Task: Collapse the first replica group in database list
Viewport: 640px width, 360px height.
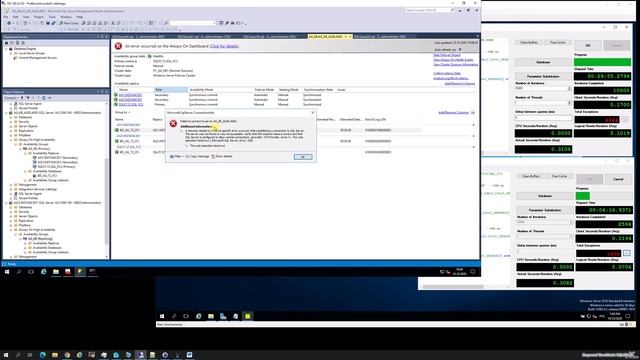Action: pos(473,125)
